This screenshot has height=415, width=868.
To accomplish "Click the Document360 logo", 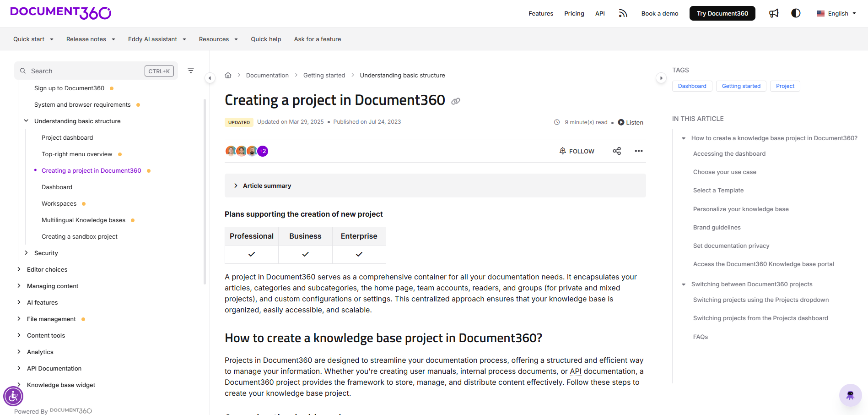I will tap(61, 13).
